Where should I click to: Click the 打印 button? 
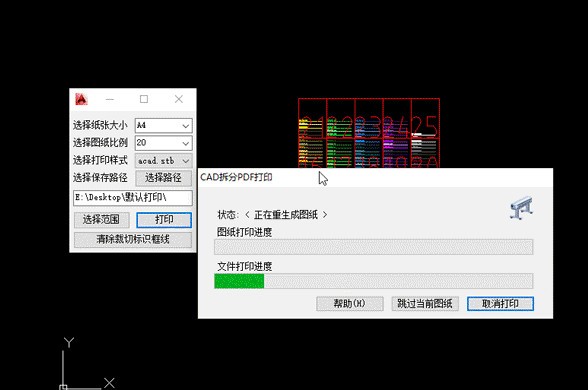tap(164, 220)
